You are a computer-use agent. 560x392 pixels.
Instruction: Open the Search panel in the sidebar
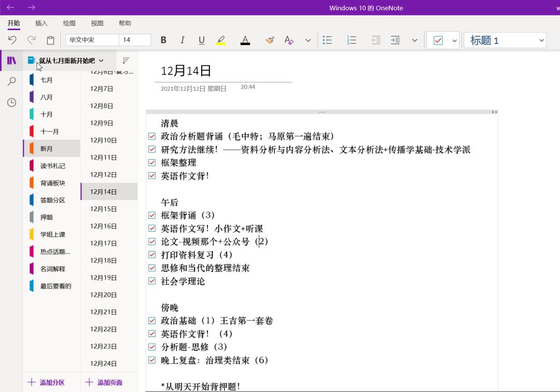tap(11, 81)
